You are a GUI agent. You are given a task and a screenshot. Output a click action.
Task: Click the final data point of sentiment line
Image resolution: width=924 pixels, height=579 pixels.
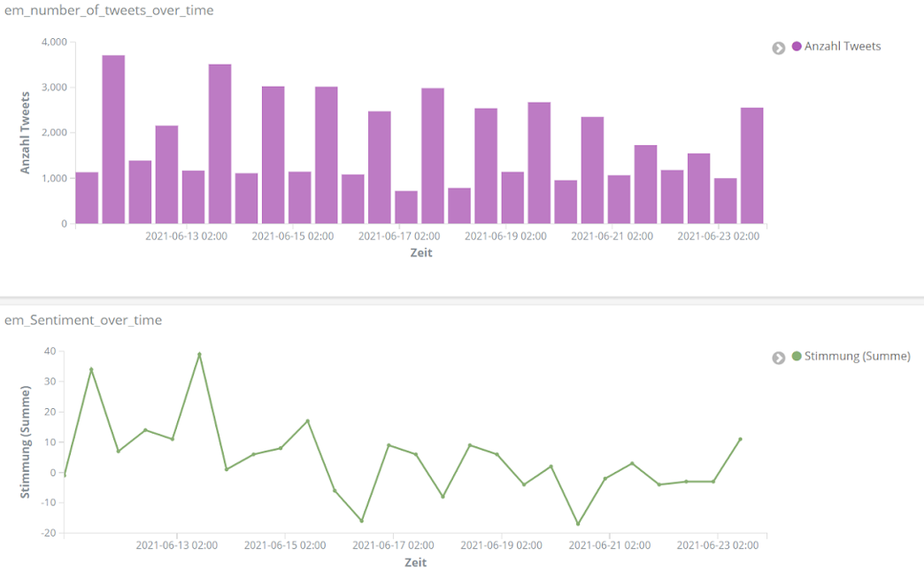click(x=740, y=439)
